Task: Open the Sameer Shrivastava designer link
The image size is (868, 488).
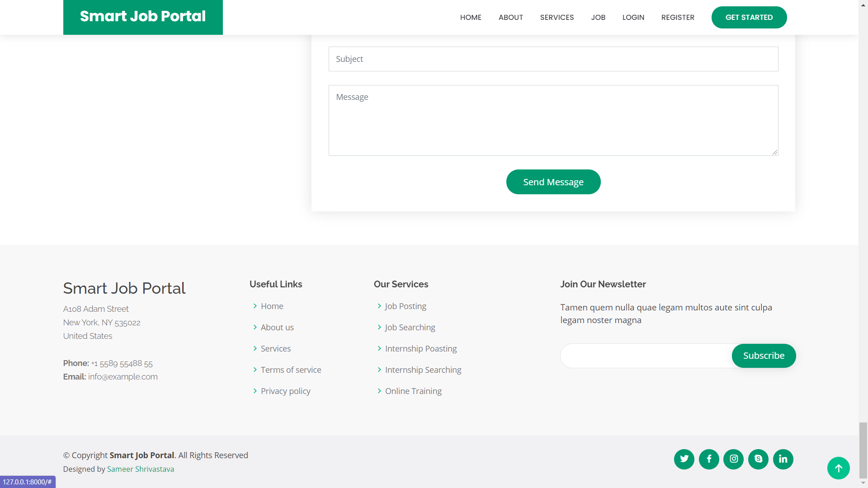Action: click(140, 469)
